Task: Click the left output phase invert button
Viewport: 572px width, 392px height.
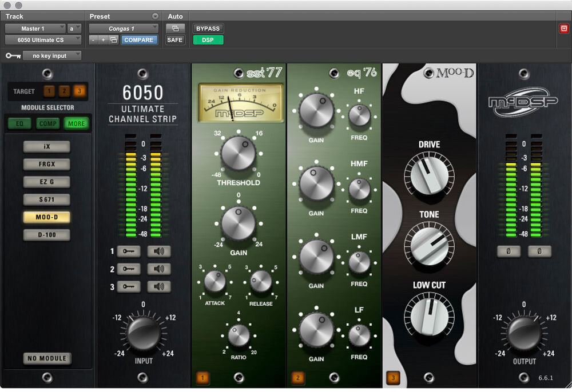Action: click(509, 251)
